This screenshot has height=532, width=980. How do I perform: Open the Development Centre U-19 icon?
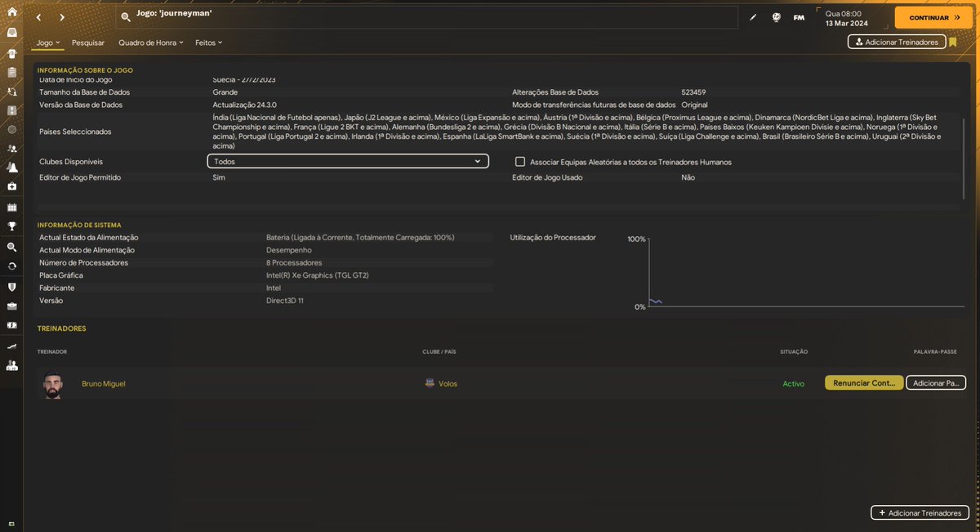pos(11,365)
